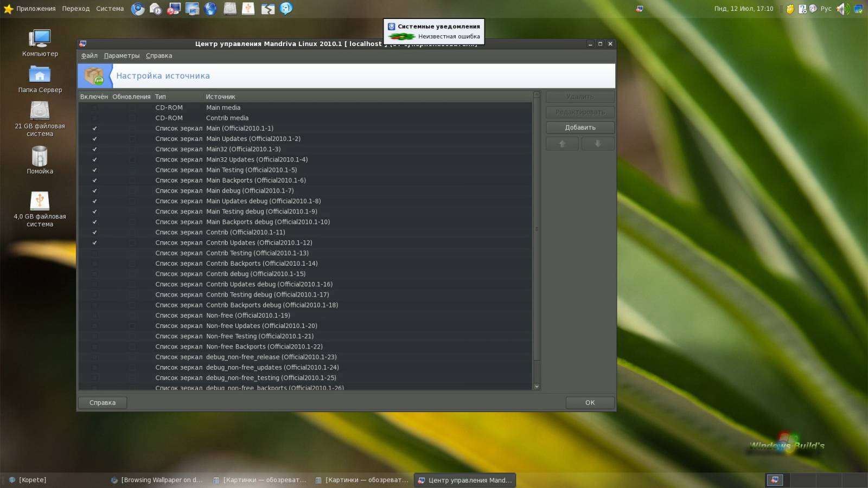868x488 pixels.
Task: Open the Переход panel menu
Action: 76,9
